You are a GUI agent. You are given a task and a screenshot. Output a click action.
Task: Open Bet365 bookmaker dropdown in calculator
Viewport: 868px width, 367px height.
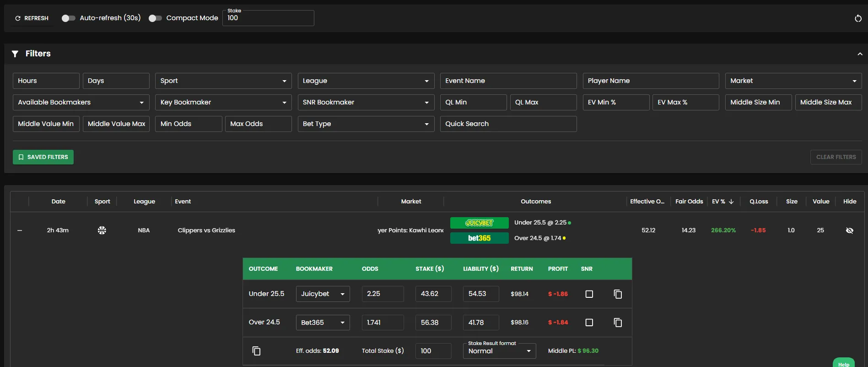tap(323, 323)
